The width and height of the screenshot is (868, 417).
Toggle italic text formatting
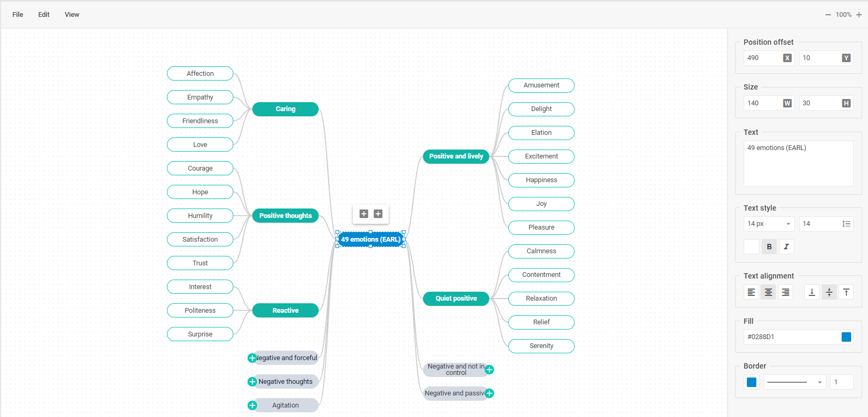pos(786,246)
